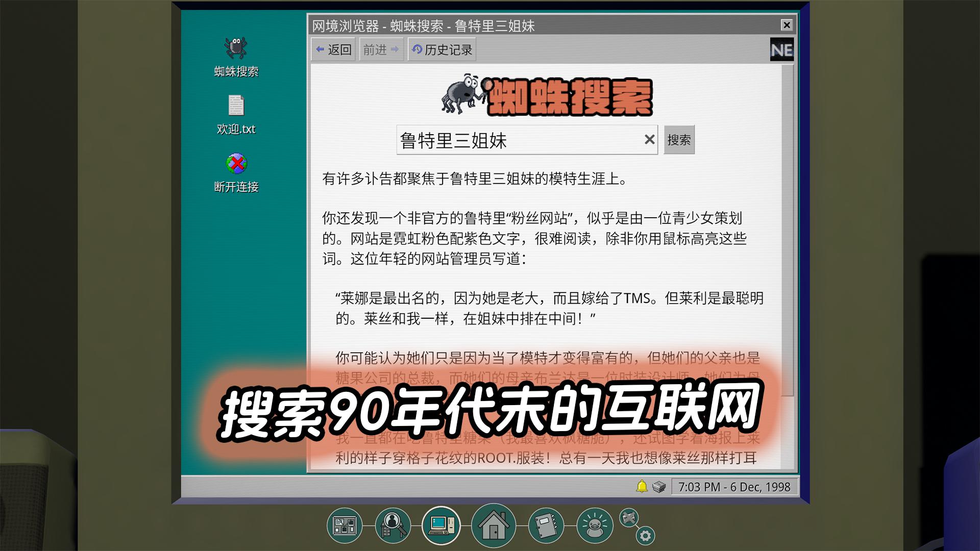Close the 网境浏览器 browser window
The width and height of the screenshot is (980, 551).
pyautogui.click(x=787, y=25)
